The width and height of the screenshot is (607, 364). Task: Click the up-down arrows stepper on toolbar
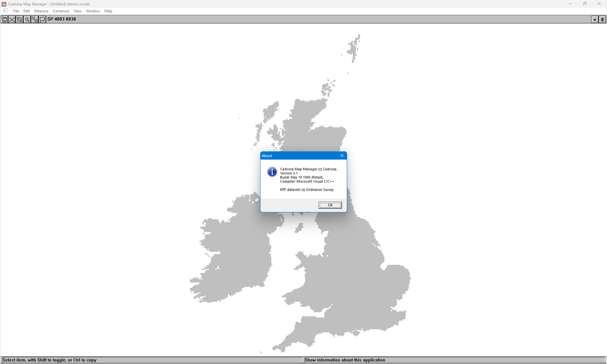click(602, 19)
